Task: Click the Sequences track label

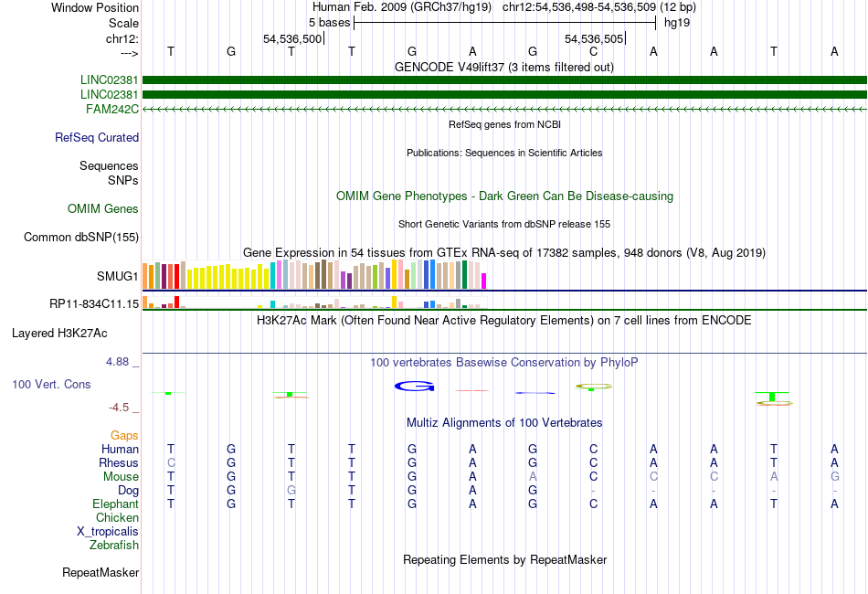Action: click(109, 165)
